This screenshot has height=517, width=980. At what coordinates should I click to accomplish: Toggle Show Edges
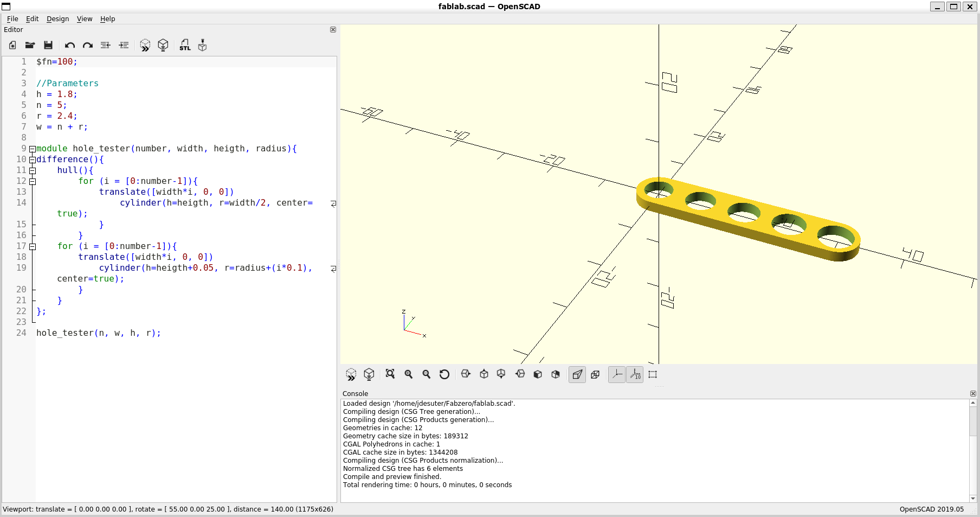[653, 374]
